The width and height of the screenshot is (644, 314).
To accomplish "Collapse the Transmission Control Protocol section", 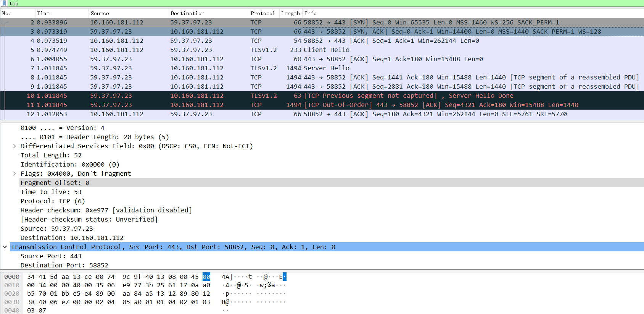I will (5, 247).
